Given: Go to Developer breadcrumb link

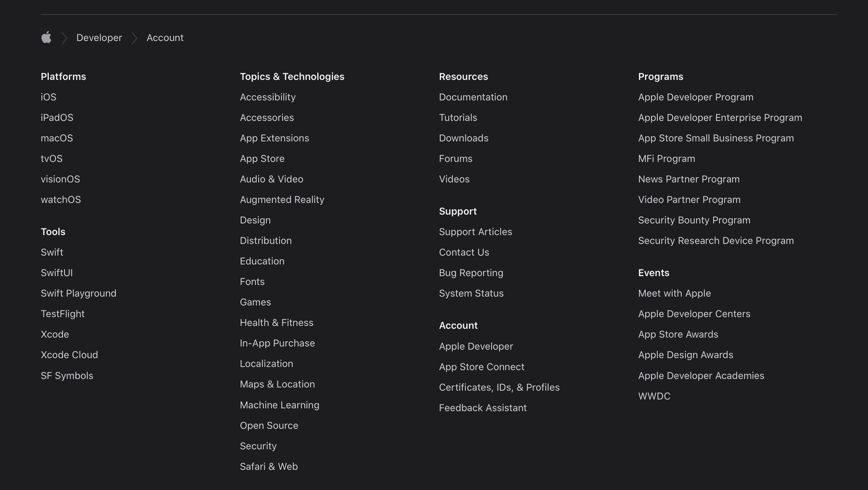Looking at the screenshot, I should pyautogui.click(x=99, y=37).
